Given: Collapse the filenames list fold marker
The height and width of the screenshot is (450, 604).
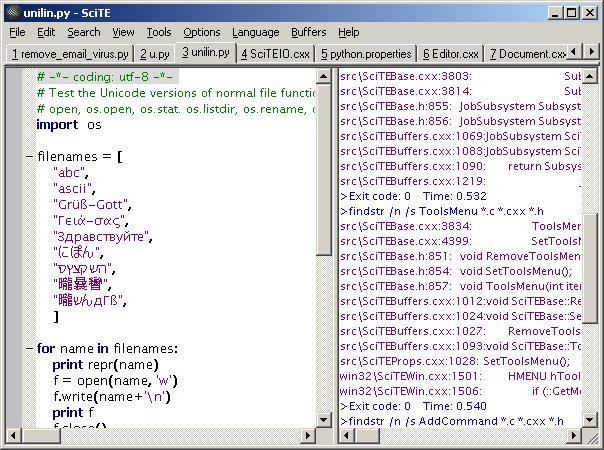Looking at the screenshot, I should 29,156.
